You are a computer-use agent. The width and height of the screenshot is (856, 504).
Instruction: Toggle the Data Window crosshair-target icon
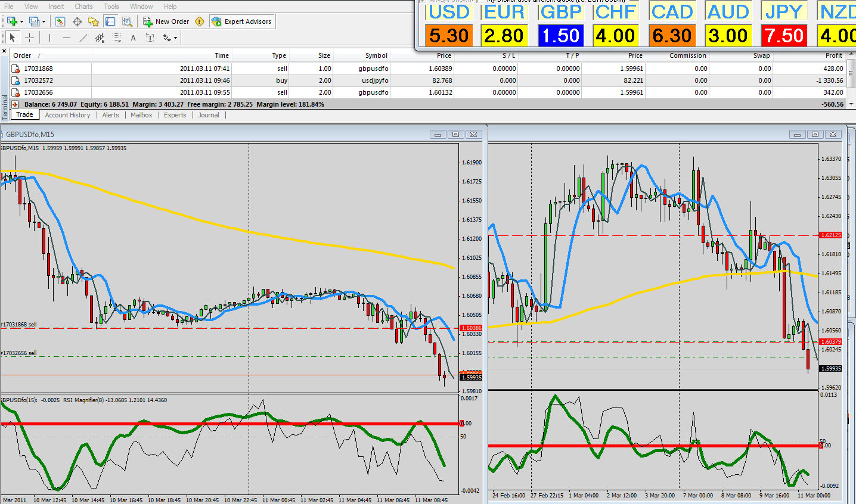click(x=77, y=21)
